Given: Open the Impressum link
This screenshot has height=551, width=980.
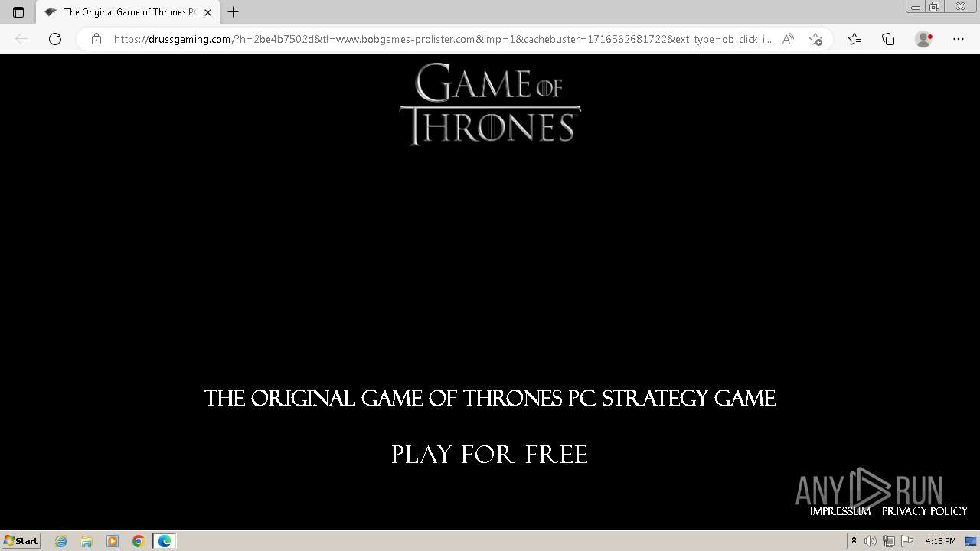Looking at the screenshot, I should coord(840,511).
